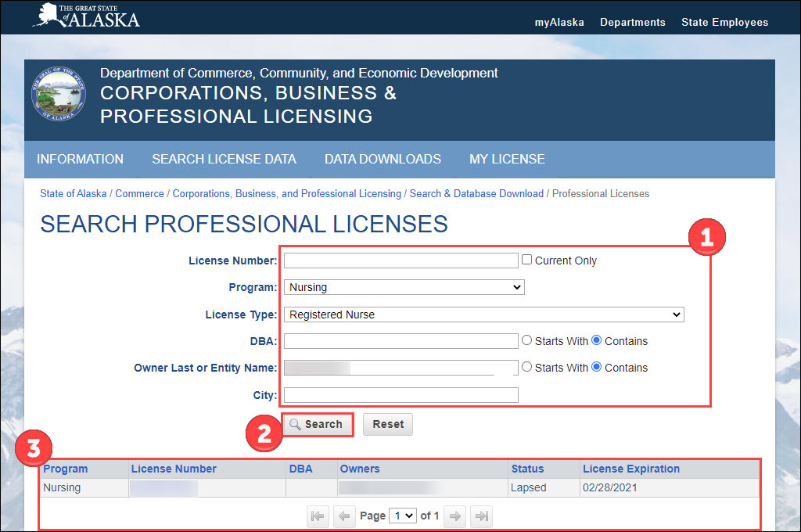801x532 pixels.
Task: Open SEARCH LICENSE DATA menu
Action: coord(224,160)
